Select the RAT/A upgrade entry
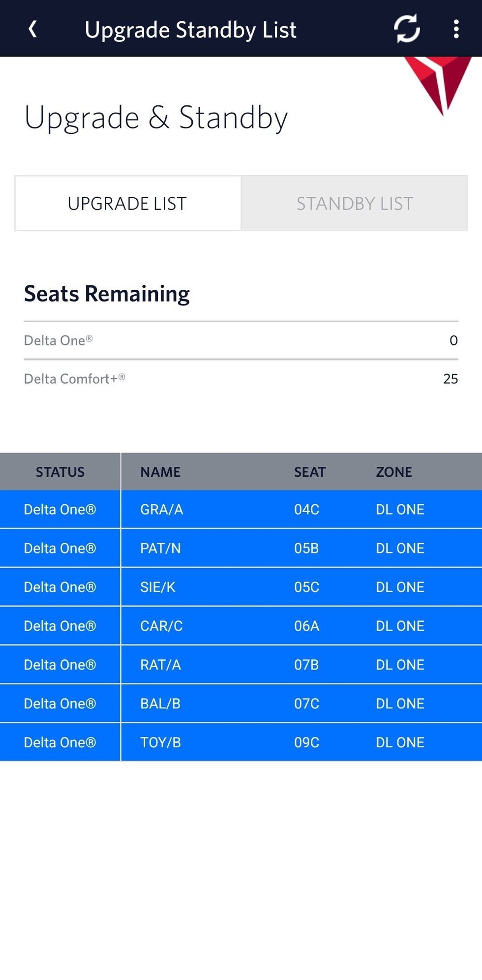Image resolution: width=482 pixels, height=980 pixels. 161,664
